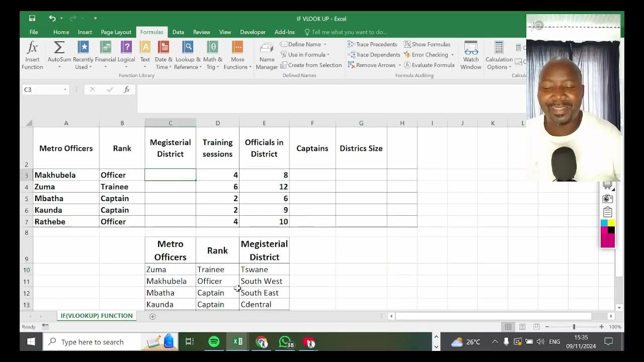Expand Define Name dropdown arrow
This screenshot has height=362, width=644.
click(325, 44)
